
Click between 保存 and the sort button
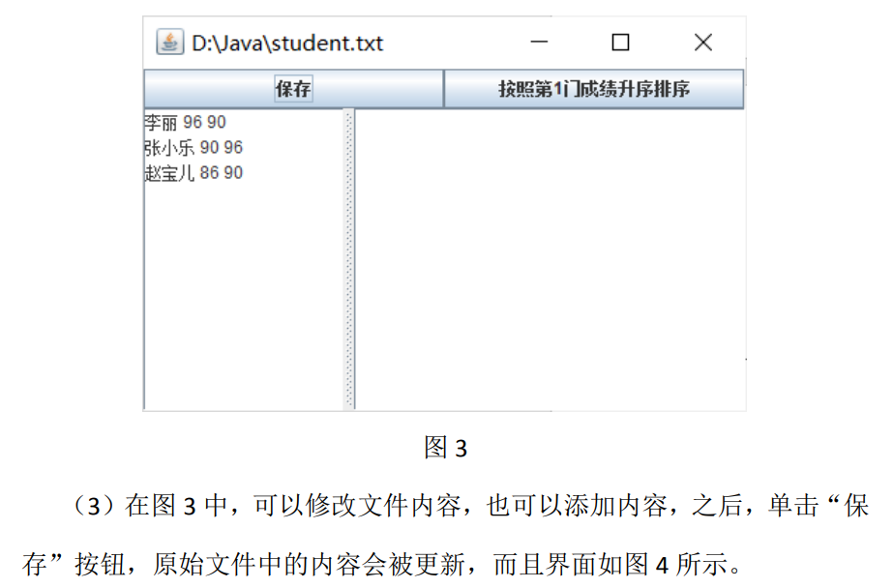[x=443, y=88]
